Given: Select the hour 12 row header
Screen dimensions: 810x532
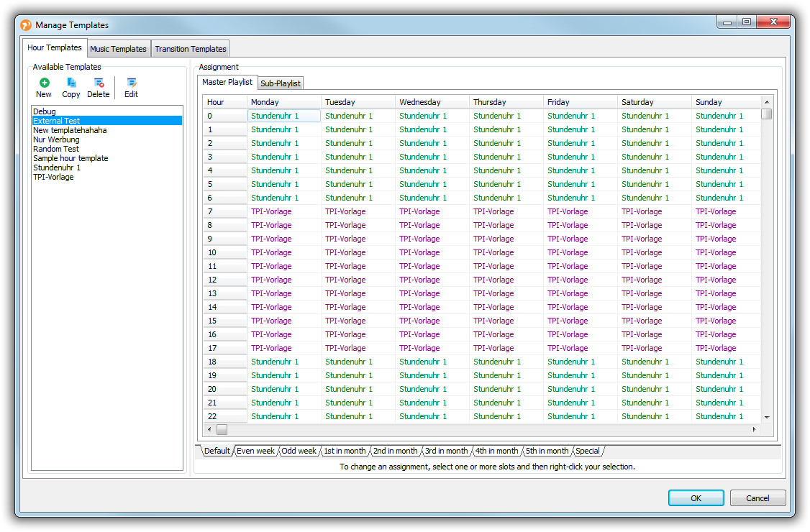Looking at the screenshot, I should click(224, 280).
